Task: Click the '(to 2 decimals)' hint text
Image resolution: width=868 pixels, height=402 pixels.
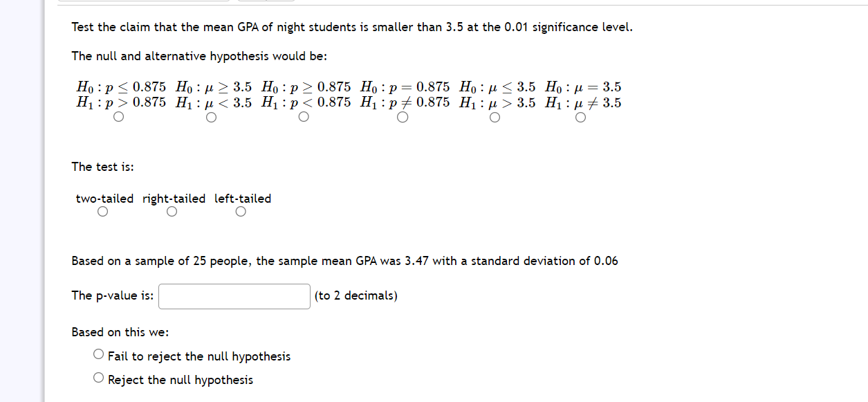Action: pyautogui.click(x=356, y=295)
